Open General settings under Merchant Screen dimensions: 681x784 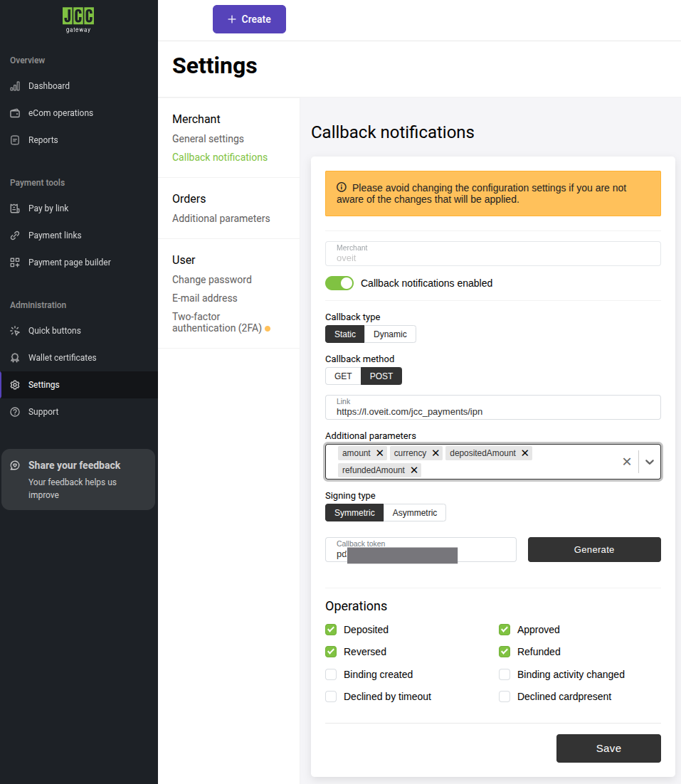pos(207,138)
